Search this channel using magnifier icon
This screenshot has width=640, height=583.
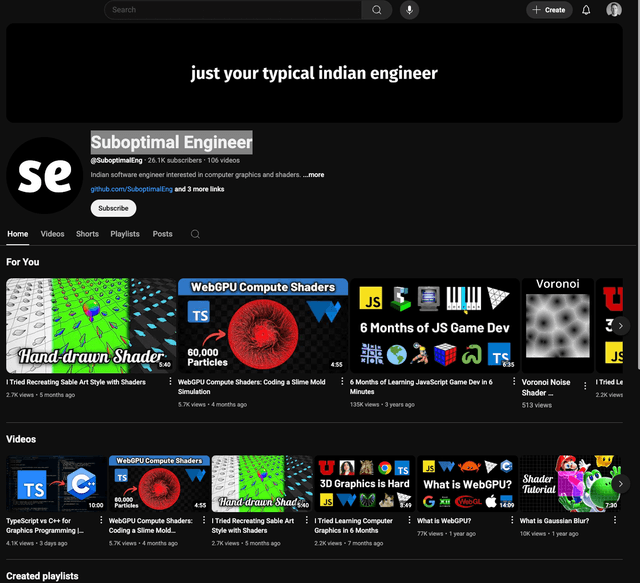click(195, 234)
